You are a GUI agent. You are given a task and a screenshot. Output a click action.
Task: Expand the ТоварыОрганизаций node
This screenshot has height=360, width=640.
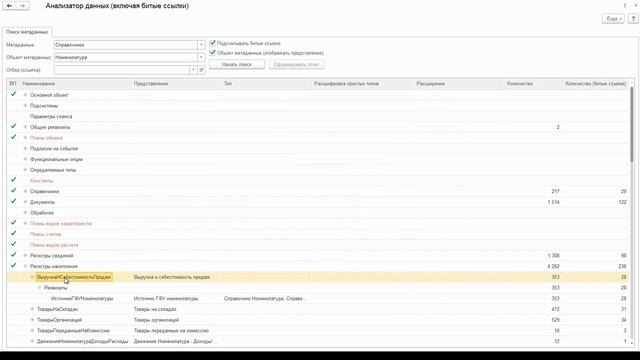tap(32, 320)
